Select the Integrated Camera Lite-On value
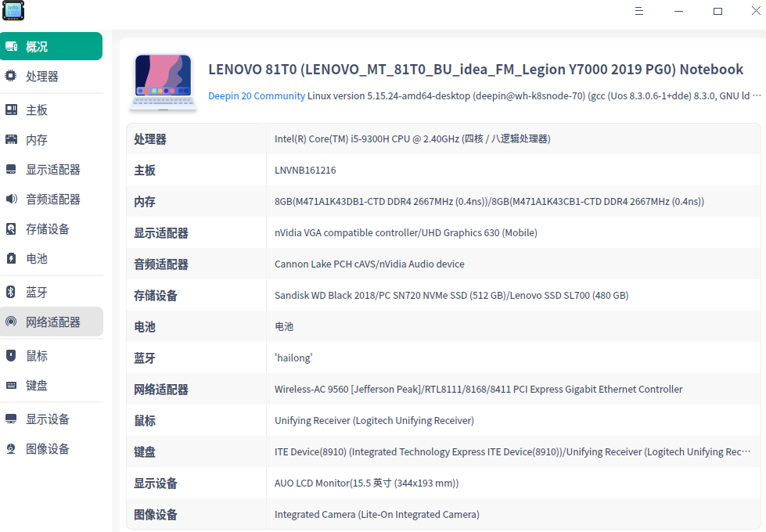 point(376,514)
